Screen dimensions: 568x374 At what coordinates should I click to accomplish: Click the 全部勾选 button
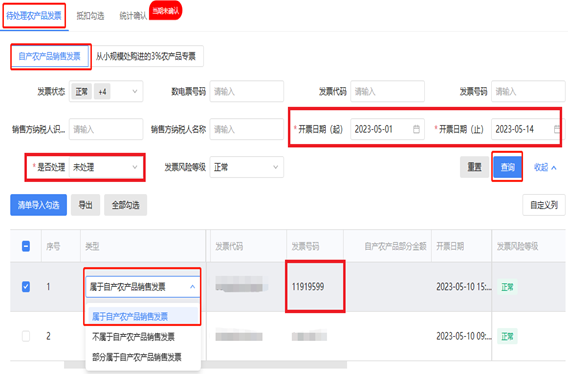coord(125,205)
